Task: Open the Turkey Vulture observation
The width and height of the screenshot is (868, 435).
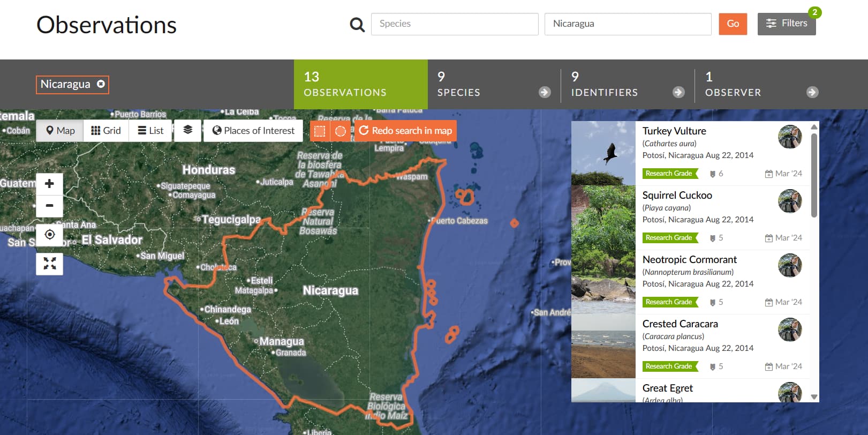Action: 674,131
